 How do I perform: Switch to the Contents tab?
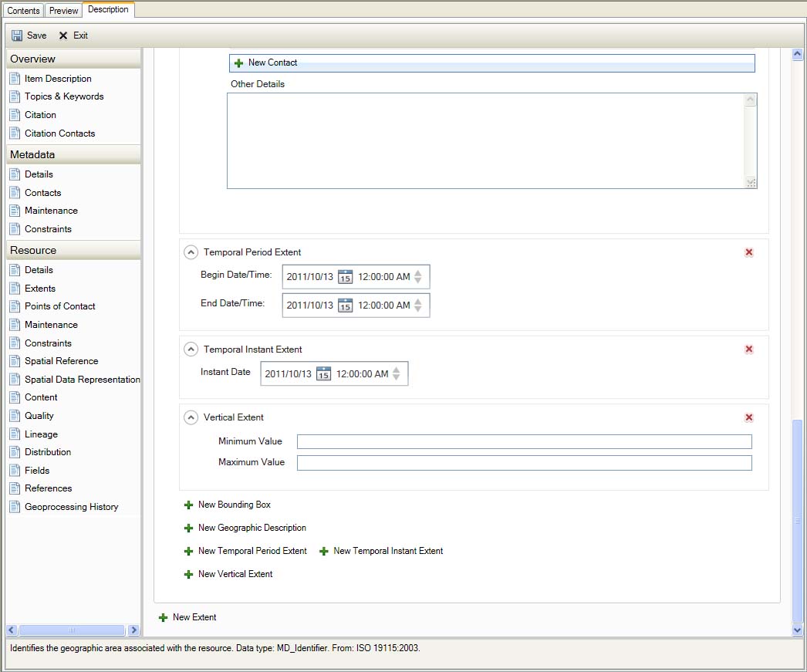point(23,11)
